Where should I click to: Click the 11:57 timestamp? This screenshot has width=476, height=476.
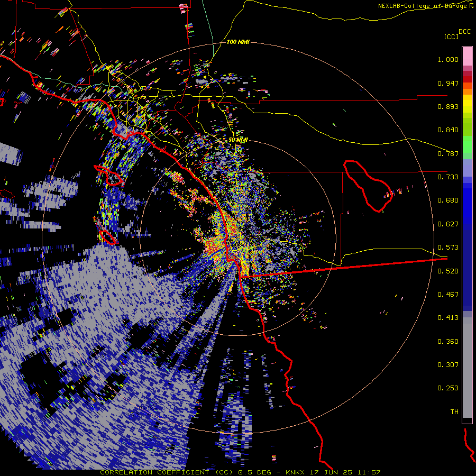point(369,472)
